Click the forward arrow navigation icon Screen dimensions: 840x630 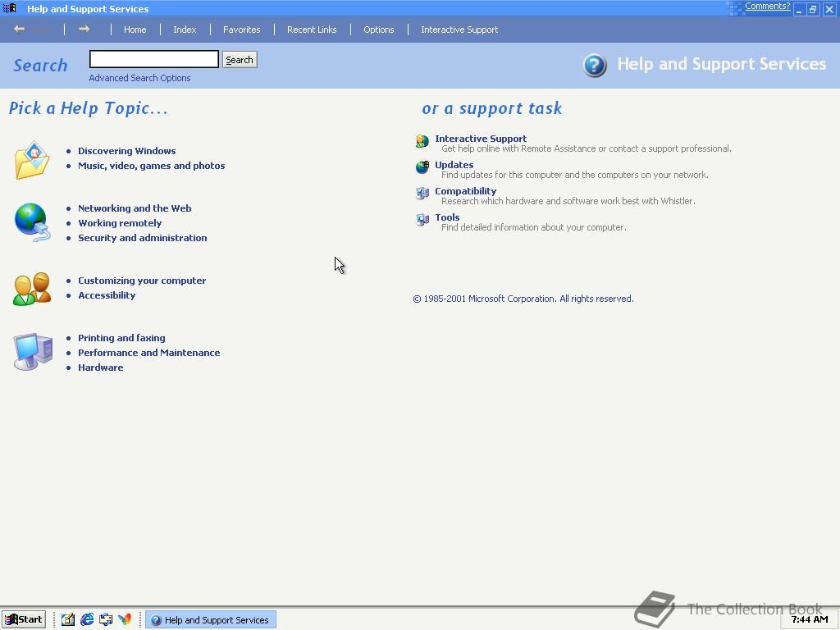pyautogui.click(x=84, y=29)
